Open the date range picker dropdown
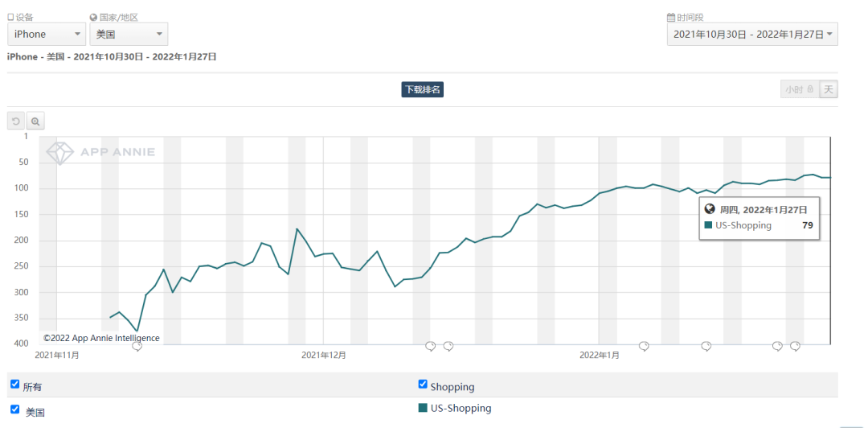868x428 pixels. coord(752,35)
